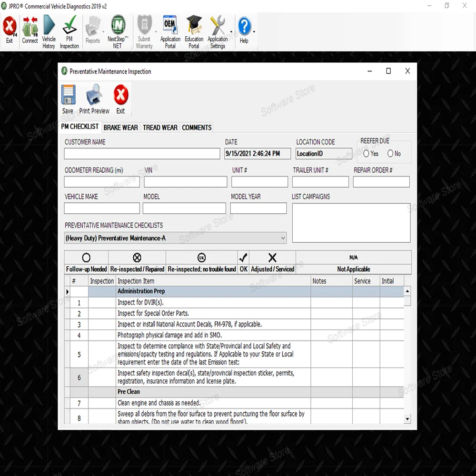Click the checklist scrollbar up arrow
This screenshot has width=476, height=476.
407,291
